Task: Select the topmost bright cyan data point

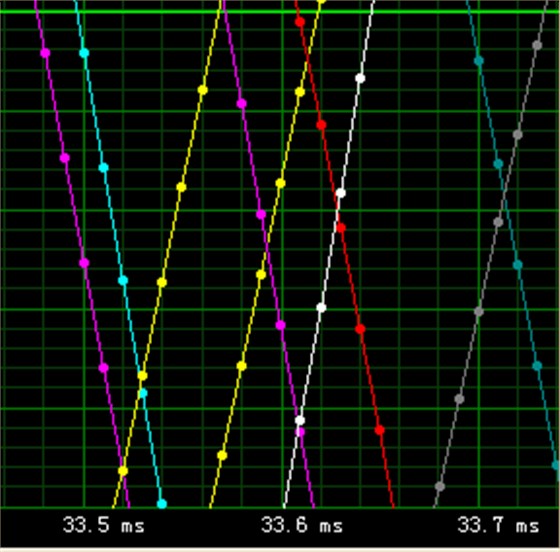Action: click(x=84, y=53)
